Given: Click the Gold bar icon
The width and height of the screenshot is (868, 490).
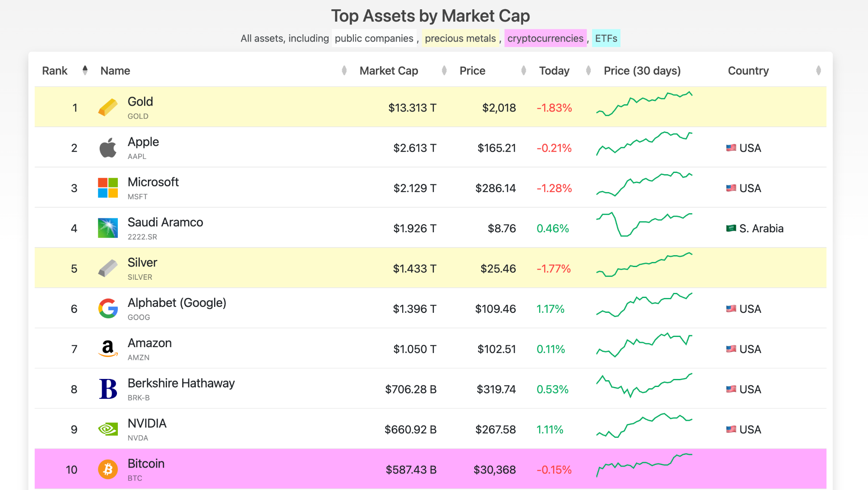Looking at the screenshot, I should (108, 107).
